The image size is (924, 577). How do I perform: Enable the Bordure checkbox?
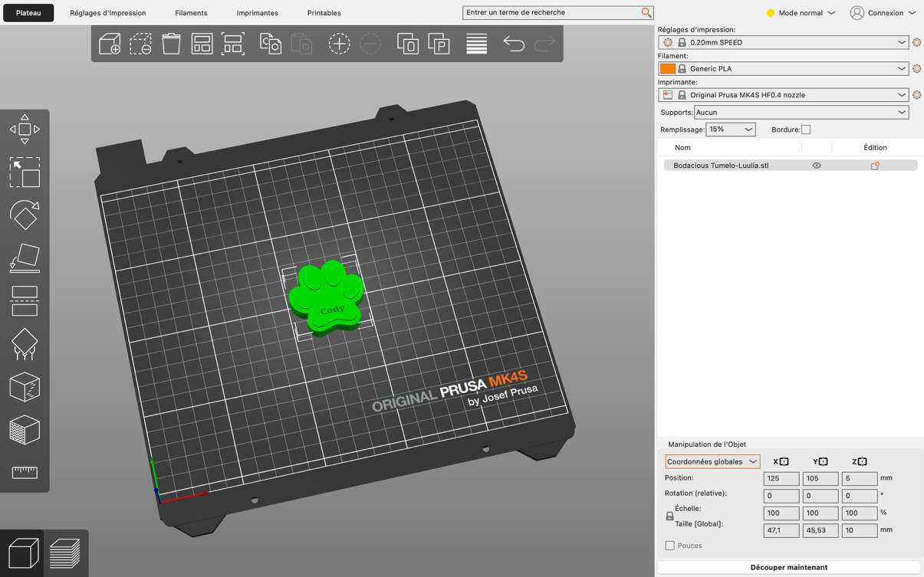pyautogui.click(x=805, y=129)
